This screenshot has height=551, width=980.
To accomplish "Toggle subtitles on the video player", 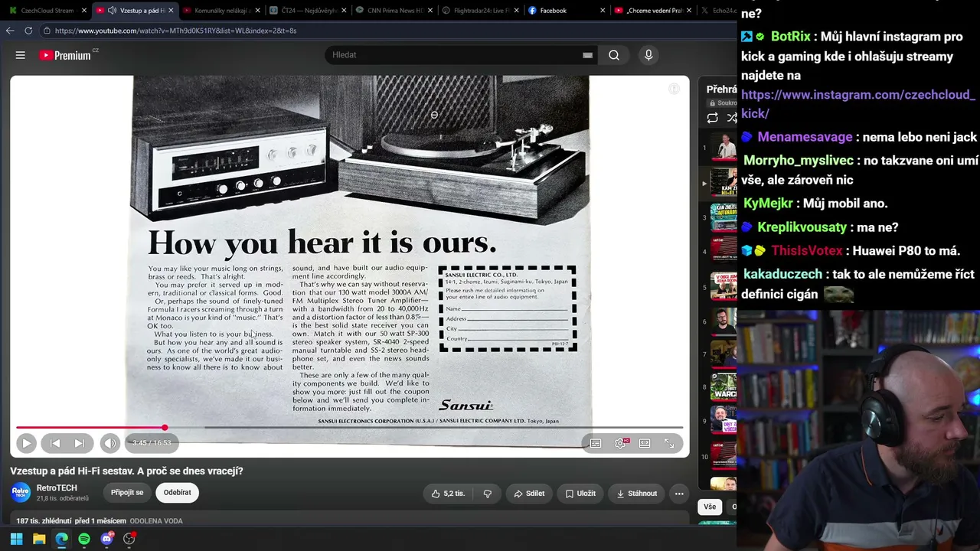I will pos(596,443).
